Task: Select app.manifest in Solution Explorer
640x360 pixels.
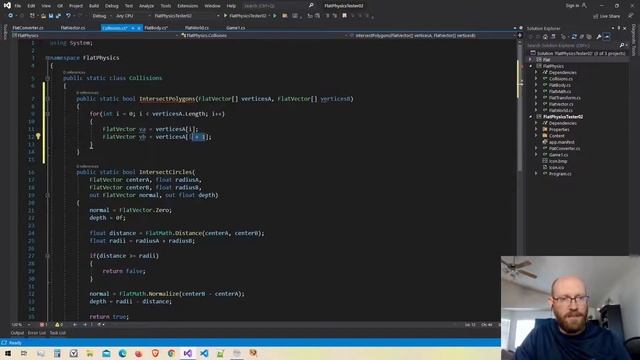Action: point(561,142)
